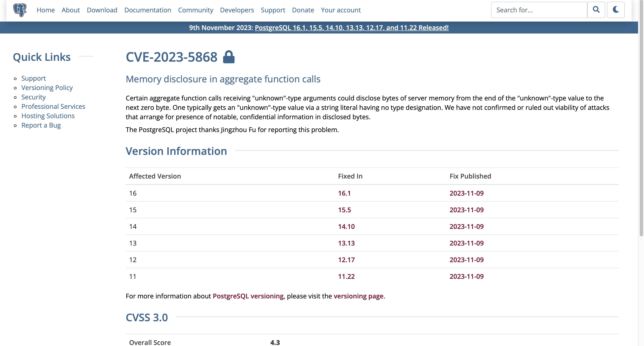Click the Fix Published column header
The width and height of the screenshot is (644, 346).
tap(470, 176)
